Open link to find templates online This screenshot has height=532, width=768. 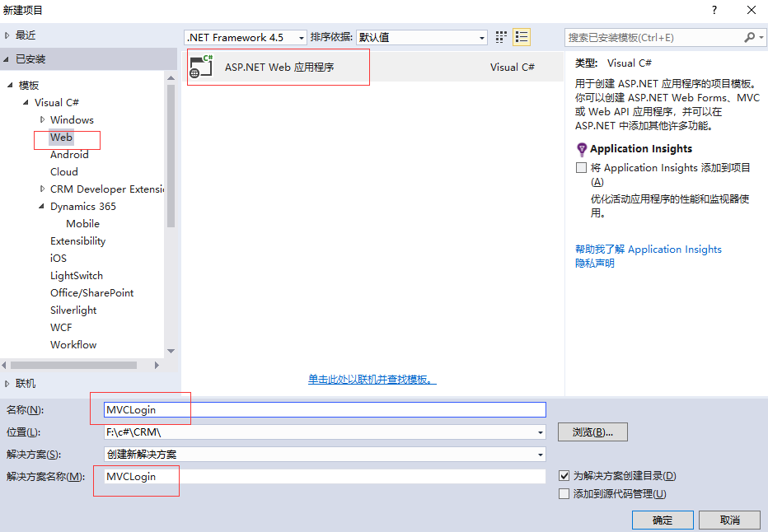pyautogui.click(x=372, y=380)
